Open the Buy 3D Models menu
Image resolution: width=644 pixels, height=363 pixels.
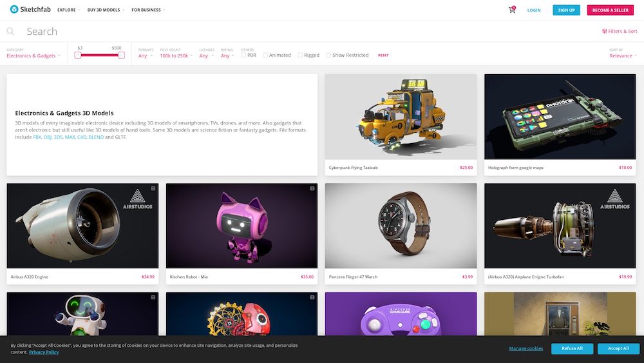click(x=106, y=10)
